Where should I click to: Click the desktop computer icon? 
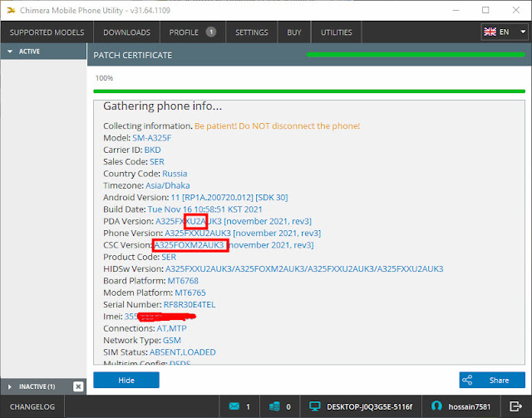point(314,406)
